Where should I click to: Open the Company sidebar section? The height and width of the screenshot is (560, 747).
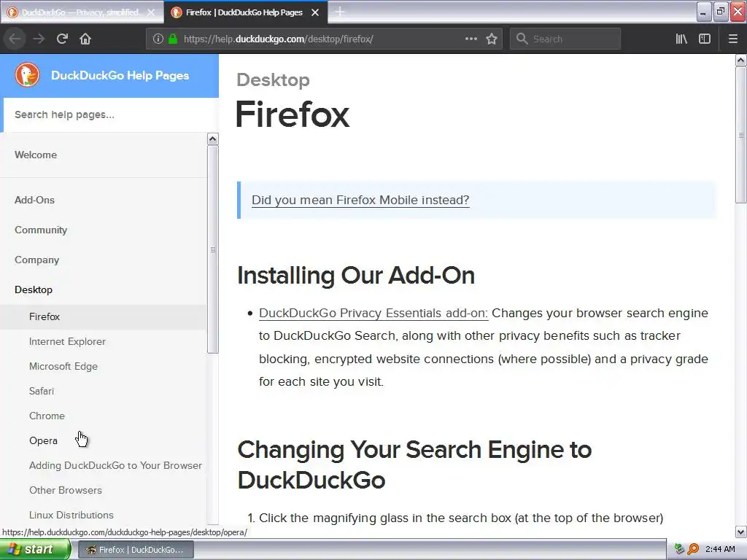click(x=36, y=260)
